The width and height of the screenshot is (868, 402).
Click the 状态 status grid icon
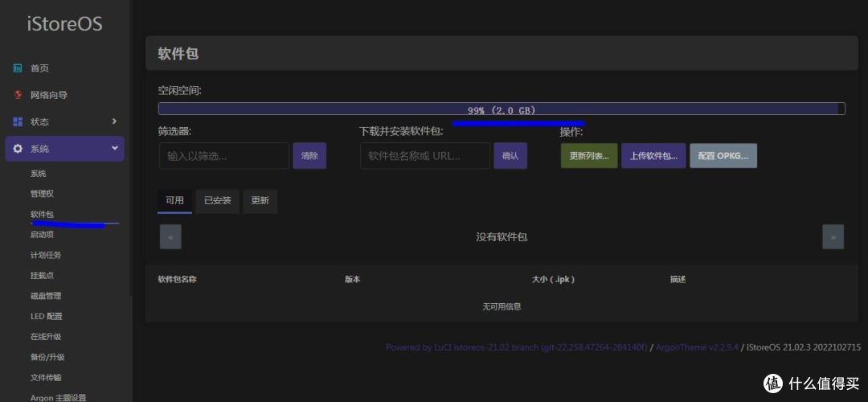(18, 122)
